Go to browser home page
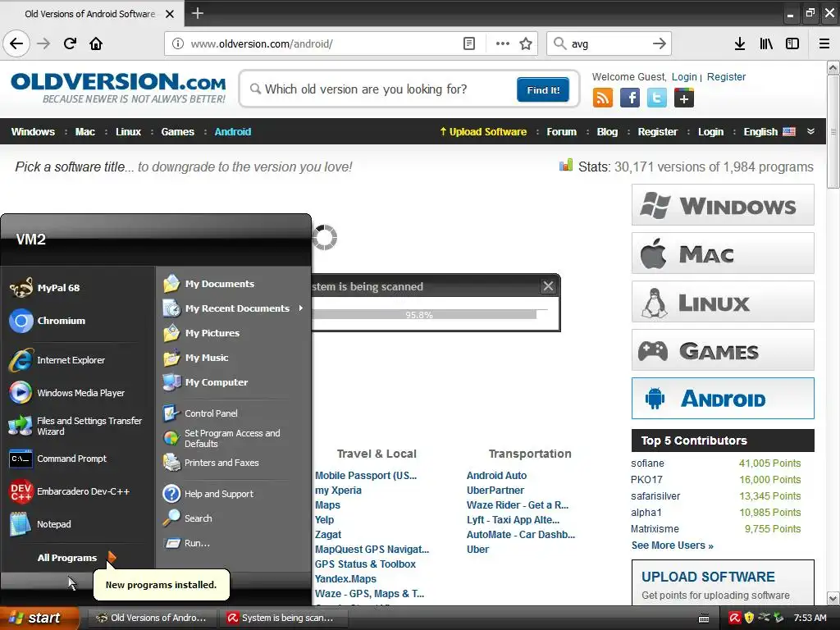The height and width of the screenshot is (630, 840). click(x=96, y=43)
